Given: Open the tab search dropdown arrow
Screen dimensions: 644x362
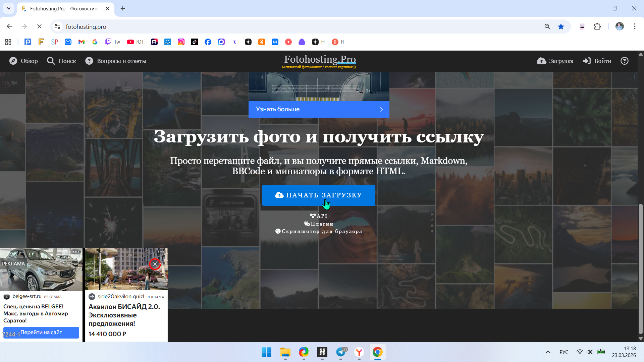Looking at the screenshot, I should click(x=9, y=8).
